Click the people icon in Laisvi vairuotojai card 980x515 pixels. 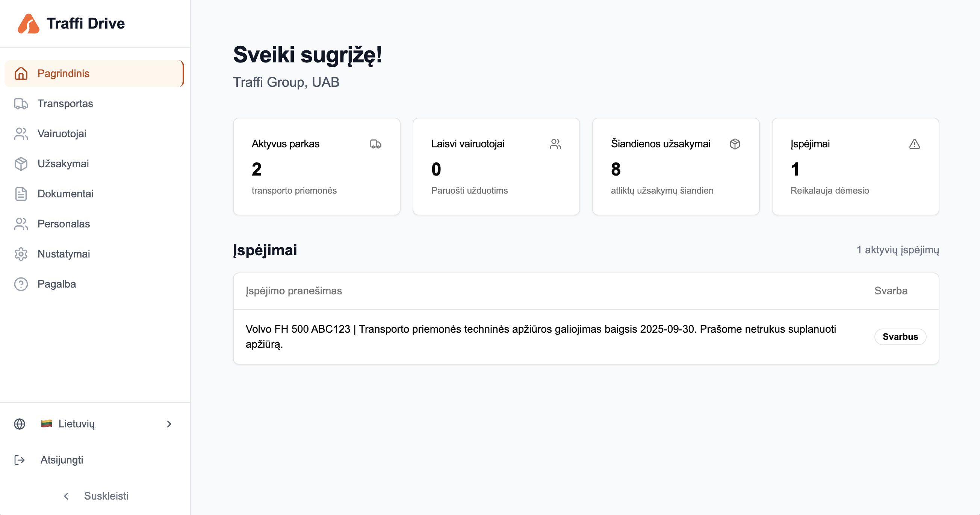coord(555,144)
